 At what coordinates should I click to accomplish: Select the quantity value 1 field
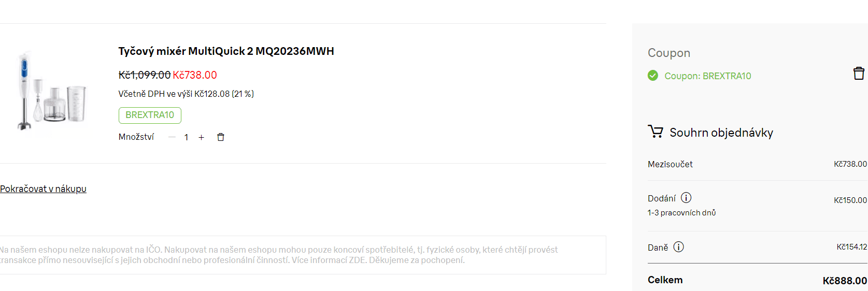tap(187, 137)
